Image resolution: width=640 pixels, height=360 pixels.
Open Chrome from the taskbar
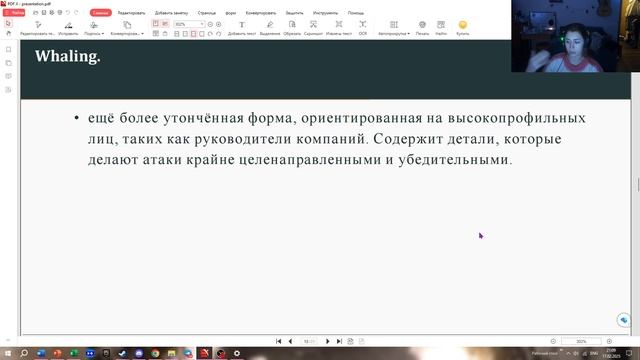(155, 353)
